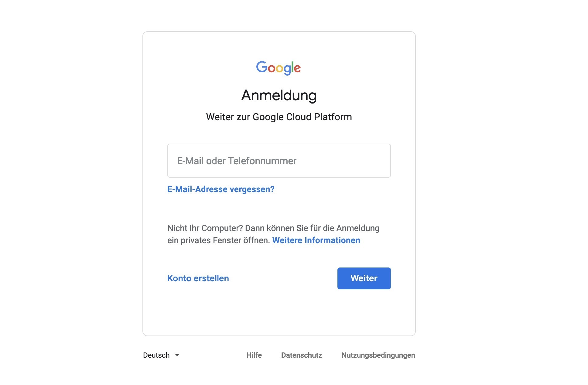This screenshot has width=588, height=385.
Task: Click the yellow o in the Google logo
Action: tap(280, 69)
